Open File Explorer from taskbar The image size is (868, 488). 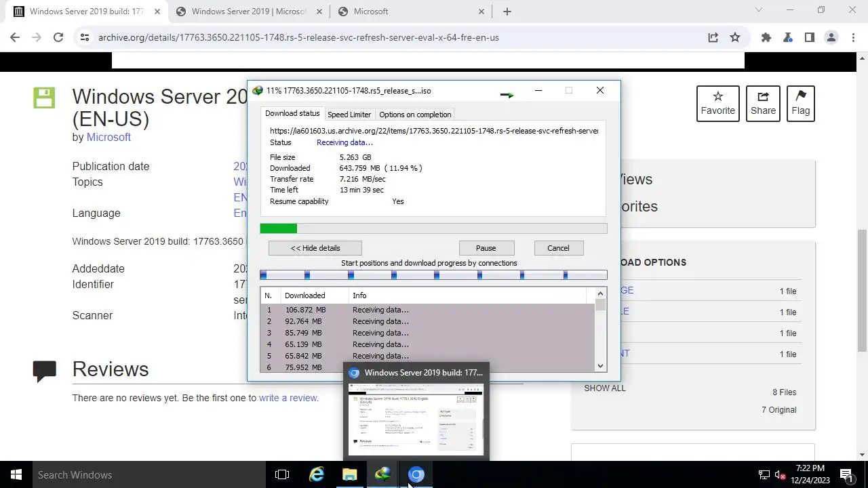(349, 474)
